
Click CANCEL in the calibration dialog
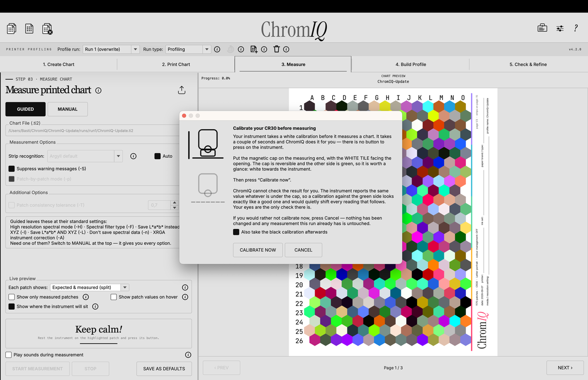303,250
